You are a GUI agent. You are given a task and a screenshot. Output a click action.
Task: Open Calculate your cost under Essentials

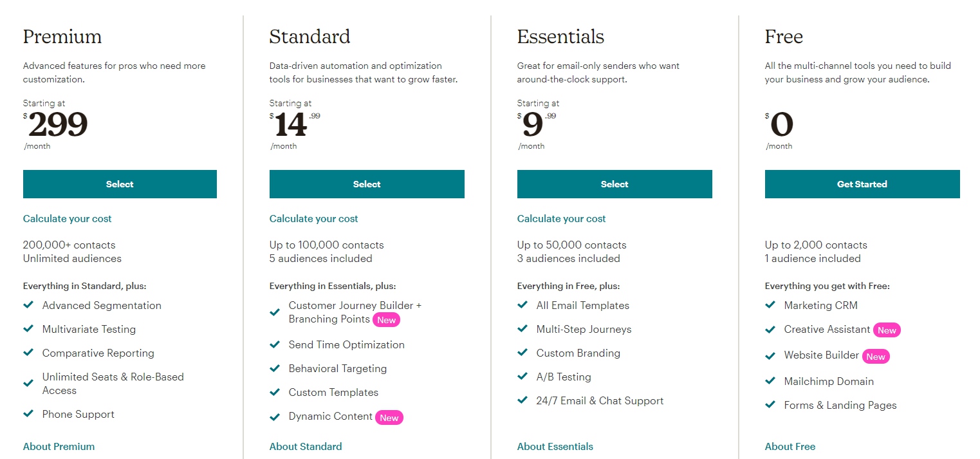pyautogui.click(x=562, y=219)
